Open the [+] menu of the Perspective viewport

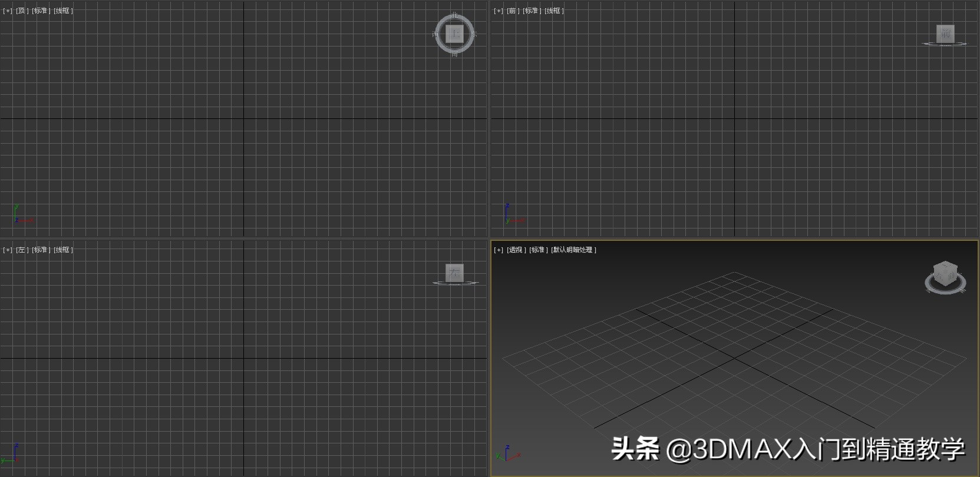pos(499,250)
